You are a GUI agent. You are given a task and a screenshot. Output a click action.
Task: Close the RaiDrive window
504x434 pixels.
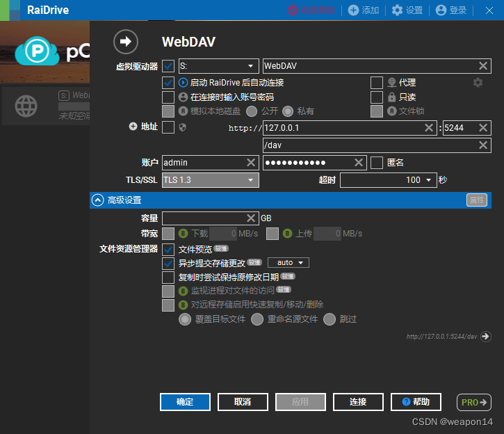coord(489,10)
